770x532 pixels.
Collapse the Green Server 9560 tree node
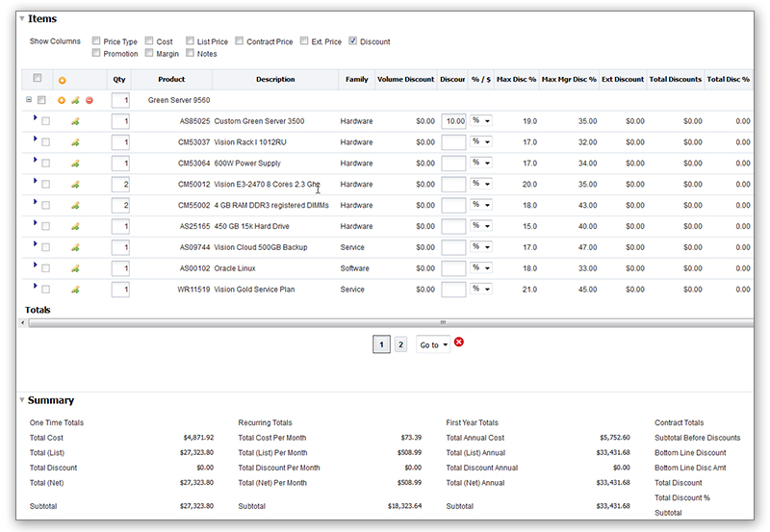29,99
